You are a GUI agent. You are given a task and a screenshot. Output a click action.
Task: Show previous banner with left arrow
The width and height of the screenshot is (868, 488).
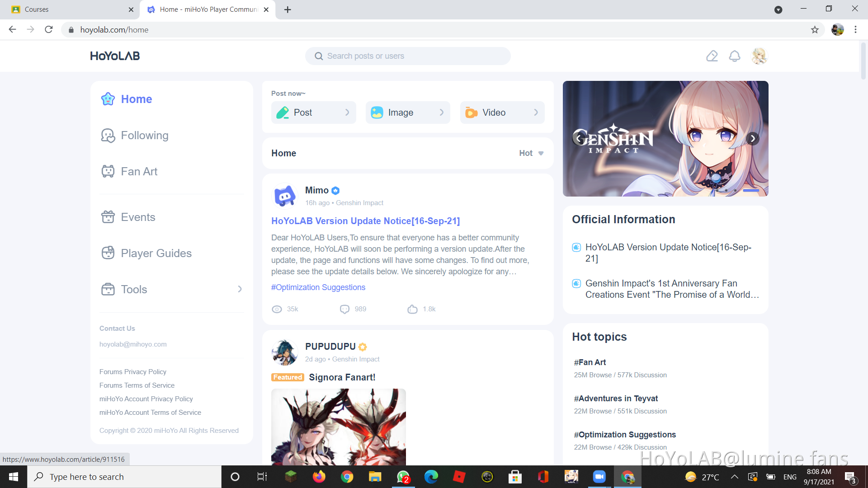[579, 138]
